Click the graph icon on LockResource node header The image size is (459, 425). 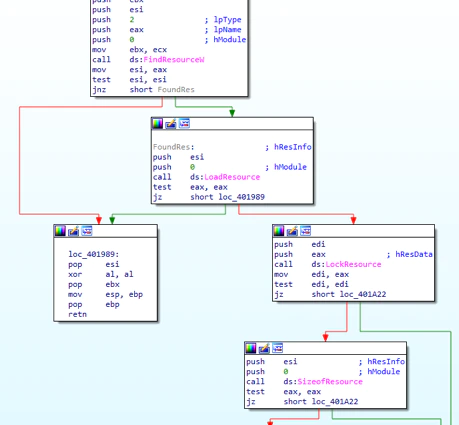point(305,231)
